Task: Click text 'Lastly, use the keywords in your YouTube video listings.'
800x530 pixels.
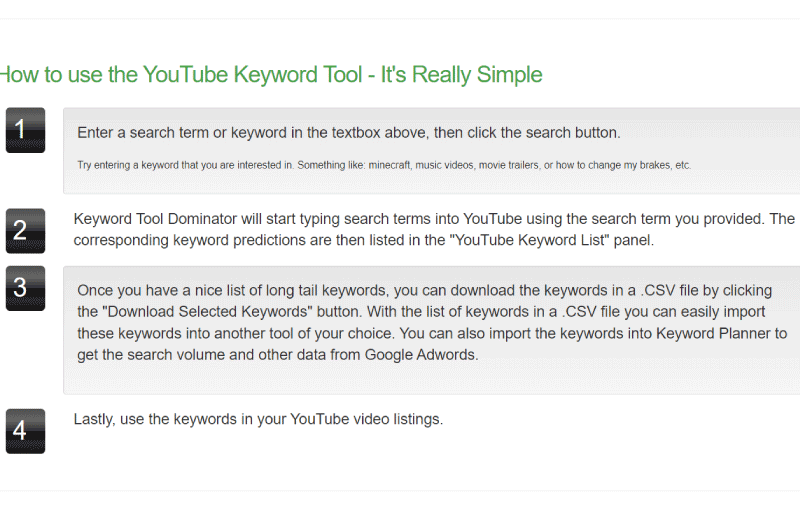Action: coord(258,419)
